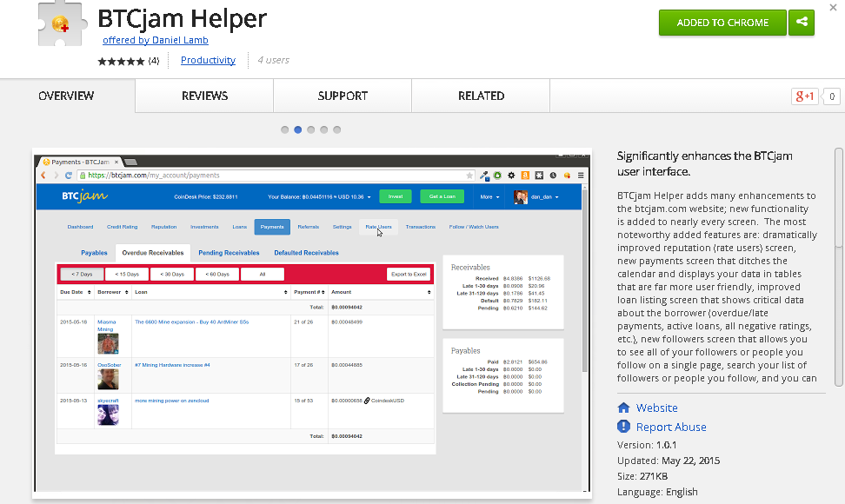
Task: Close the extension details overlay
Action: pos(833,8)
